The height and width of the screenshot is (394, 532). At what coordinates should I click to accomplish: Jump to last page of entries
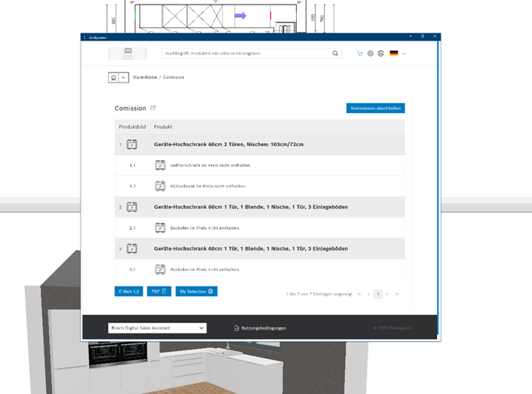pyautogui.click(x=396, y=294)
